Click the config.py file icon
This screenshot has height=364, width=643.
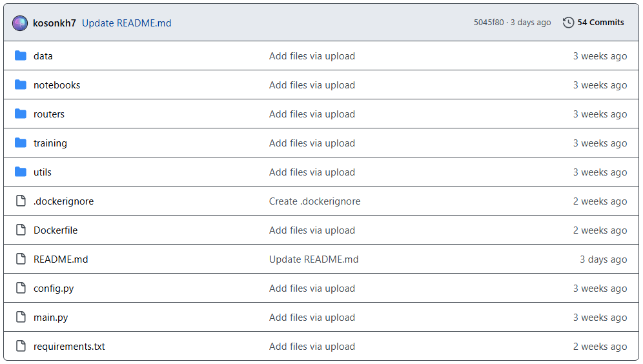coord(21,288)
